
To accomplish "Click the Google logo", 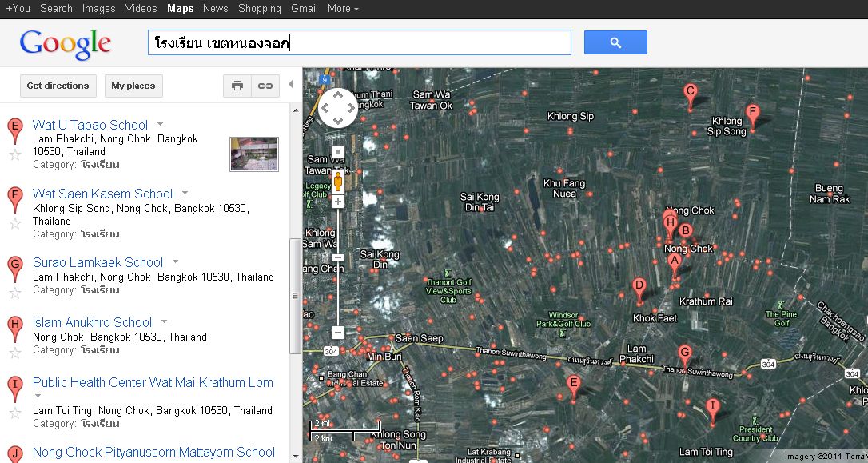I will point(66,44).
